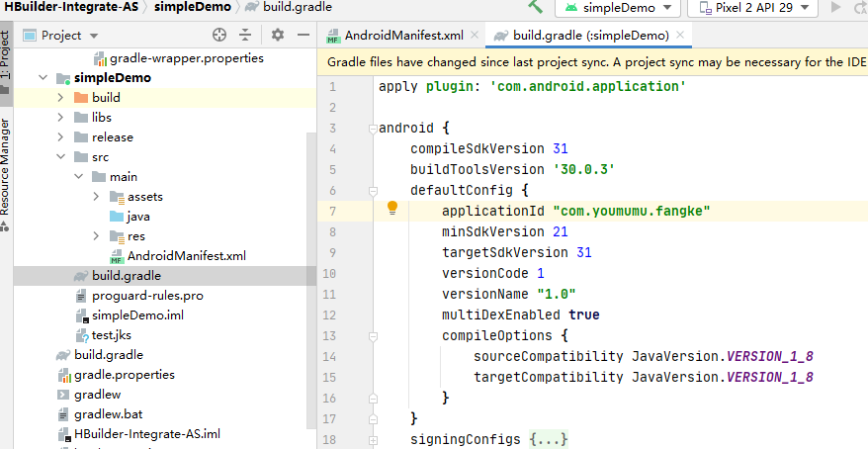Screen dimensions: 868x449
Task: Open the 1: Project side tool tab
Action: [x=5, y=62]
